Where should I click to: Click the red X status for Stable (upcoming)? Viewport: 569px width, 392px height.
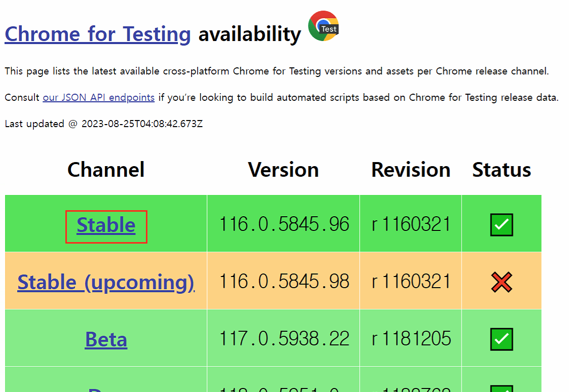[x=501, y=282]
